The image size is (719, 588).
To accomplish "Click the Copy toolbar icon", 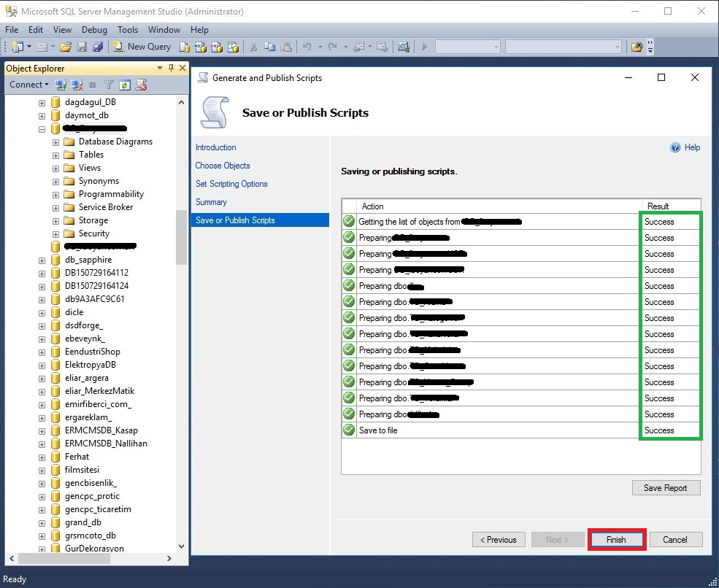I will [x=269, y=46].
